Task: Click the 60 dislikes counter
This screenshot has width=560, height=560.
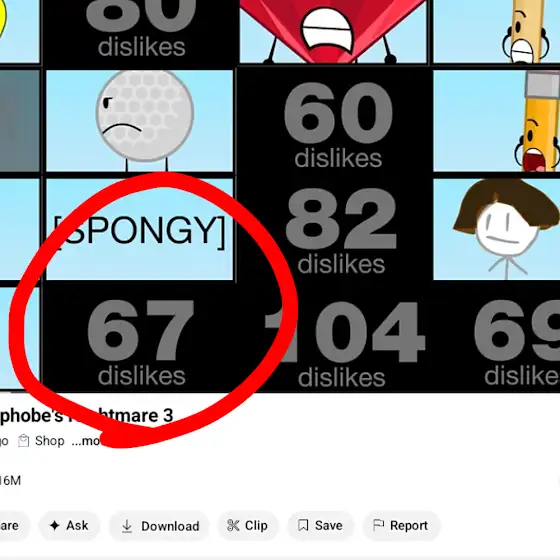Action: tap(338, 125)
